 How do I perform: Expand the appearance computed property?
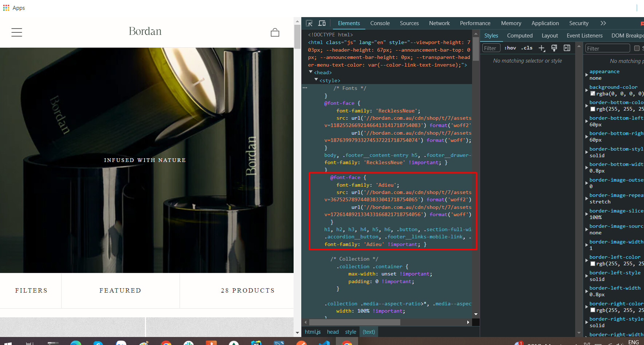point(586,75)
